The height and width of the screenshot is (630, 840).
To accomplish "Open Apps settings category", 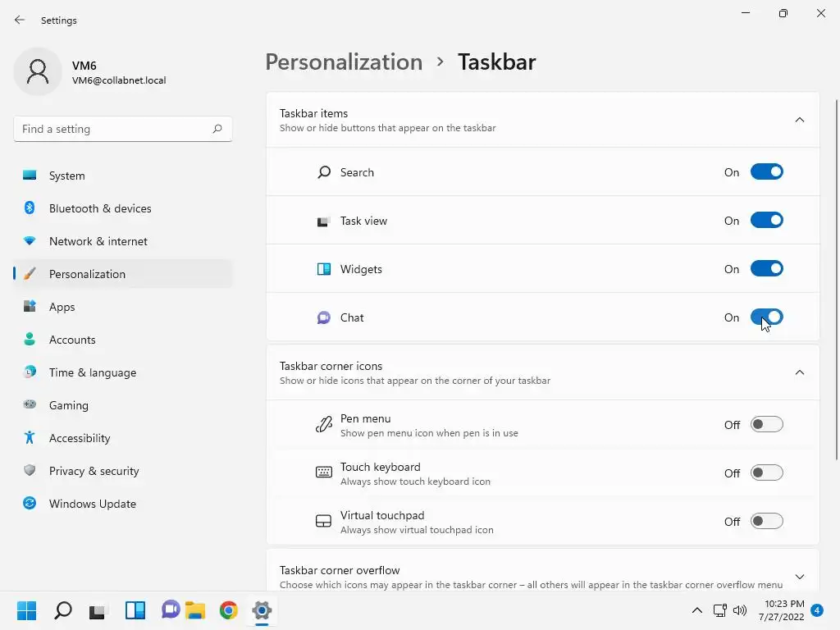I will [123, 307].
